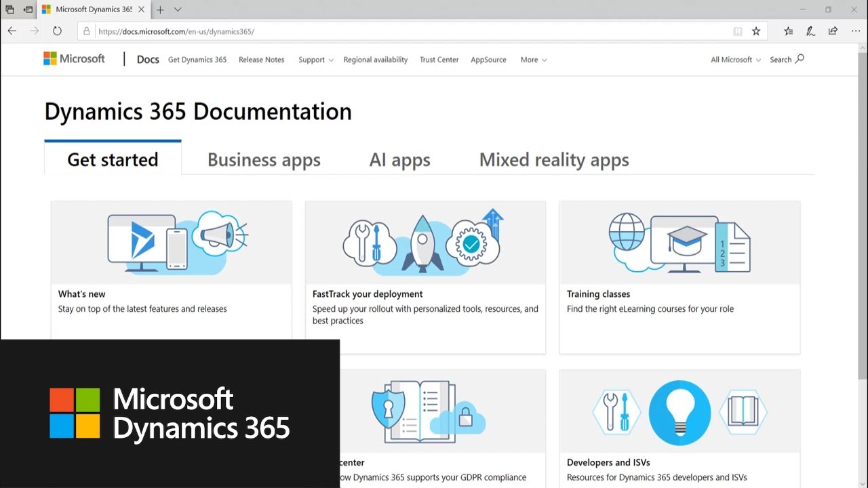This screenshot has height=488, width=868.
Task: Click Get Dynamics 365 link
Action: pyautogui.click(x=197, y=60)
